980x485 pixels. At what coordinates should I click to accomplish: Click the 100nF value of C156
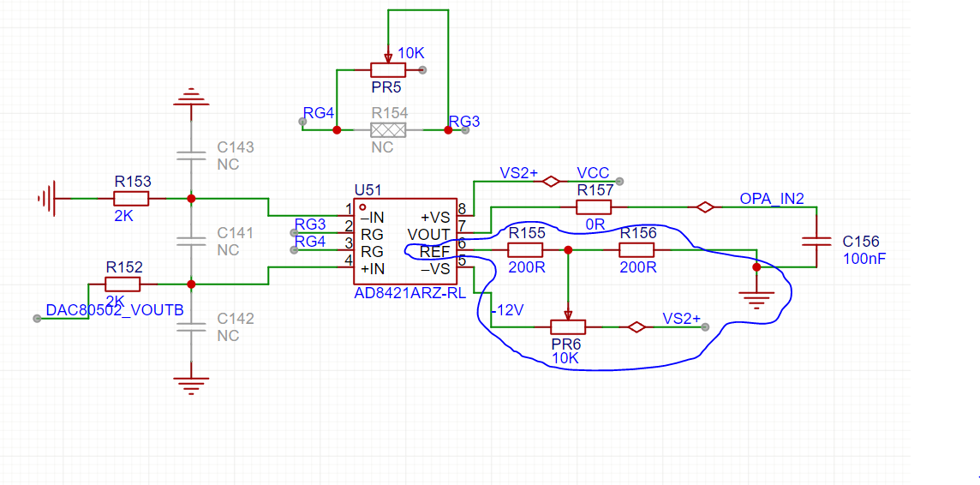pyautogui.click(x=864, y=259)
